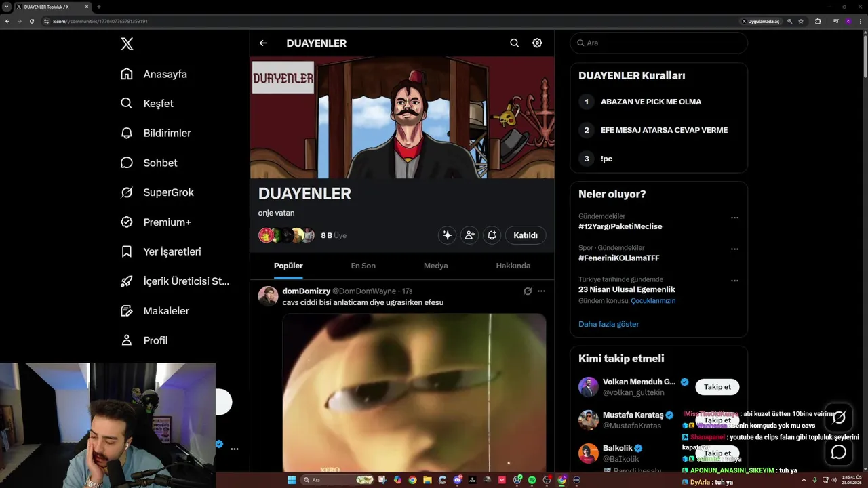Click the address bar URL
Viewport: 868px width, 488px height.
coord(100,21)
